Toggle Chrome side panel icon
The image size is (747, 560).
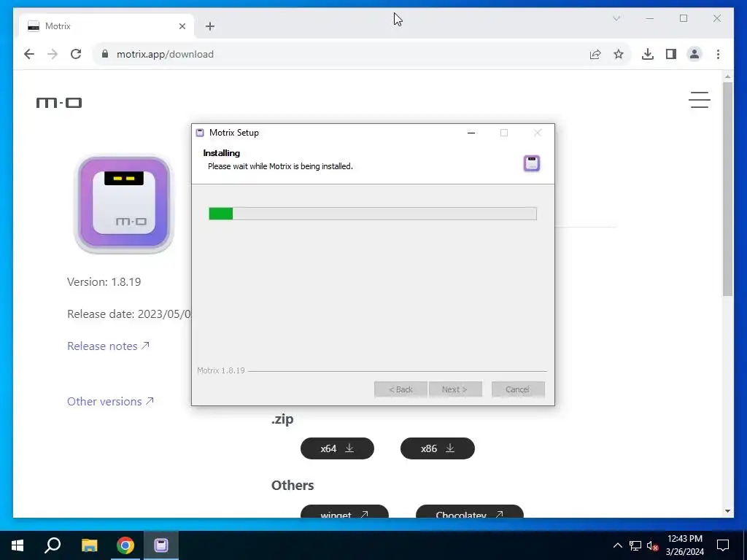click(671, 54)
